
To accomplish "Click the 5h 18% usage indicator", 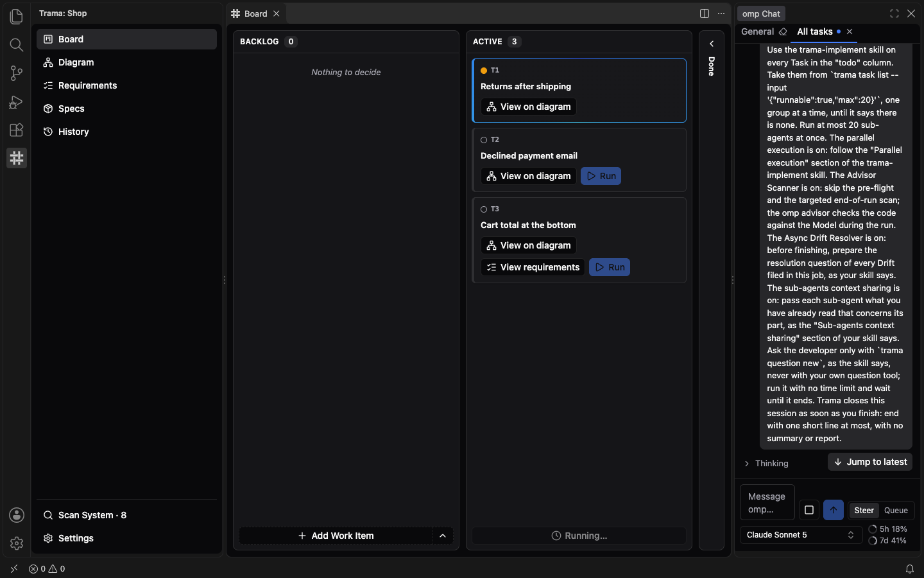I will 888,529.
